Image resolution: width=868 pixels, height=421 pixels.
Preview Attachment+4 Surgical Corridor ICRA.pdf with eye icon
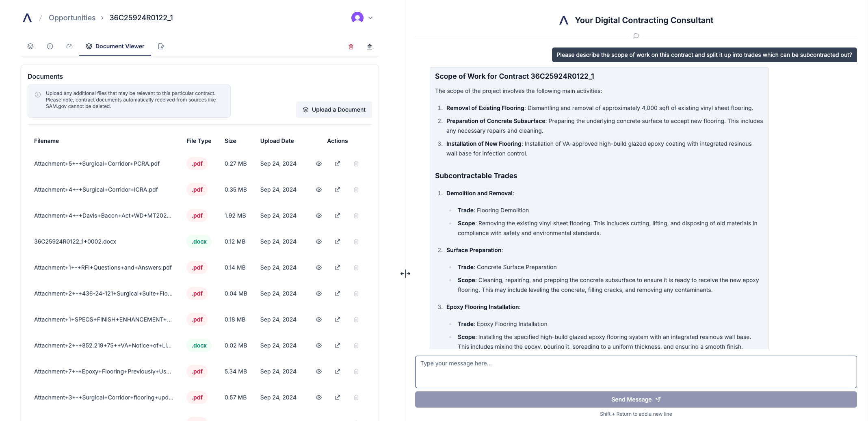point(319,190)
